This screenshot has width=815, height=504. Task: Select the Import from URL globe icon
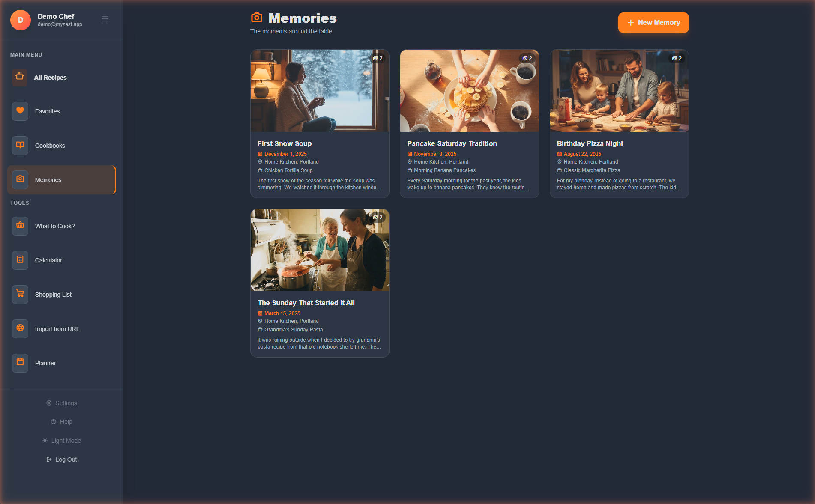click(x=20, y=328)
